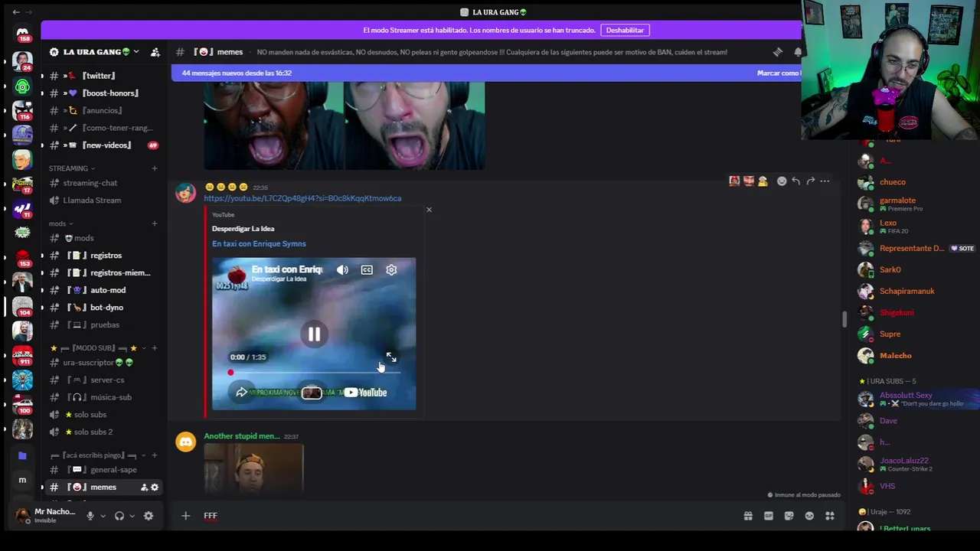Image resolution: width=980 pixels, height=551 pixels.
Task: Click YouTube video progress bar
Action: (x=314, y=373)
